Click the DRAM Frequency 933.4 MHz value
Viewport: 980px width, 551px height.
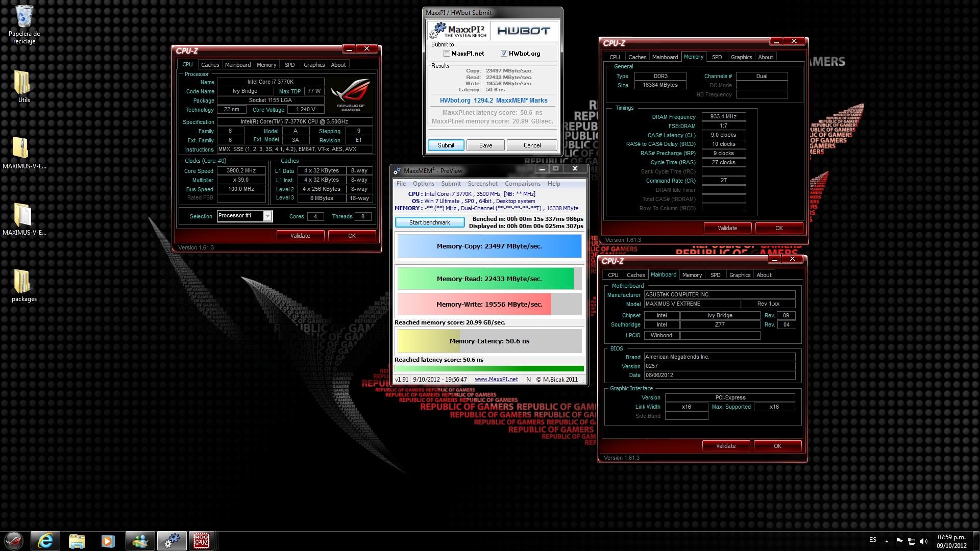coord(723,117)
